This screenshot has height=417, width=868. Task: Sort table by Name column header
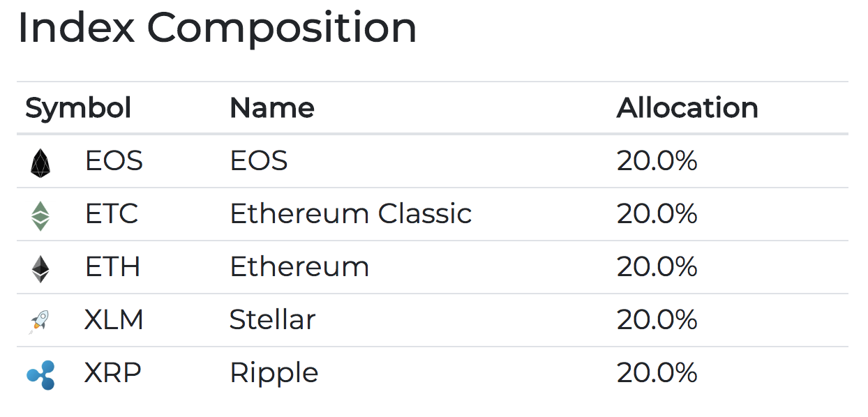(x=272, y=108)
